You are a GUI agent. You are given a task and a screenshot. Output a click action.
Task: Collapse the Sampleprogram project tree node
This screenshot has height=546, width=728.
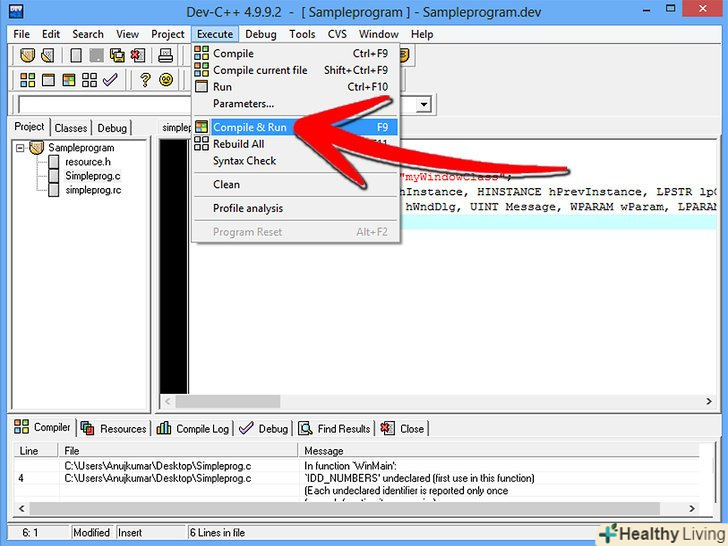point(20,148)
